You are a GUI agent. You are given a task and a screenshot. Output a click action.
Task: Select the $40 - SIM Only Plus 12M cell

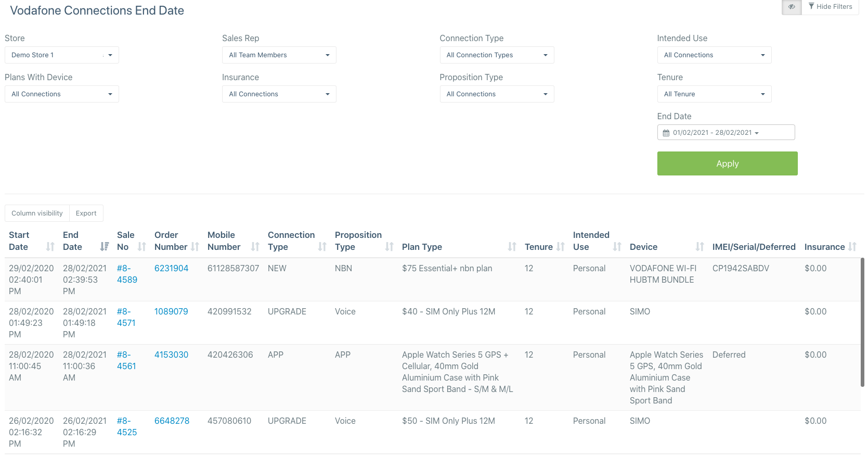coord(448,311)
